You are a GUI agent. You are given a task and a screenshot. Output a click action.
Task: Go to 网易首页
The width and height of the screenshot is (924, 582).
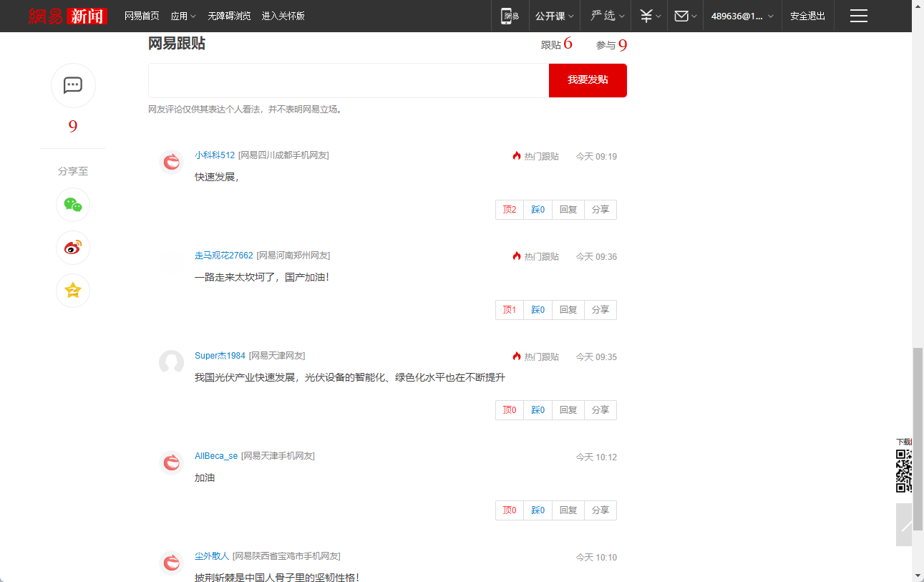pyautogui.click(x=142, y=16)
